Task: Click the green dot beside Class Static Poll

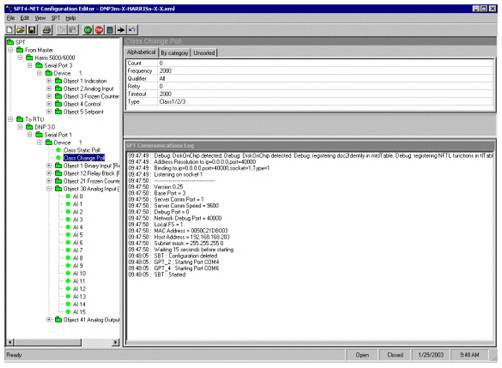Action: pos(58,150)
